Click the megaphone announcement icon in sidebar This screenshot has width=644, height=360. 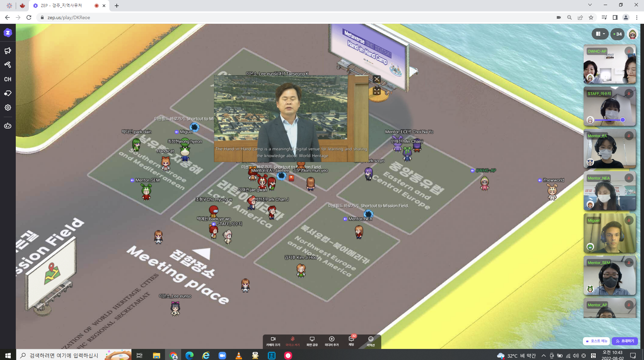(x=8, y=51)
